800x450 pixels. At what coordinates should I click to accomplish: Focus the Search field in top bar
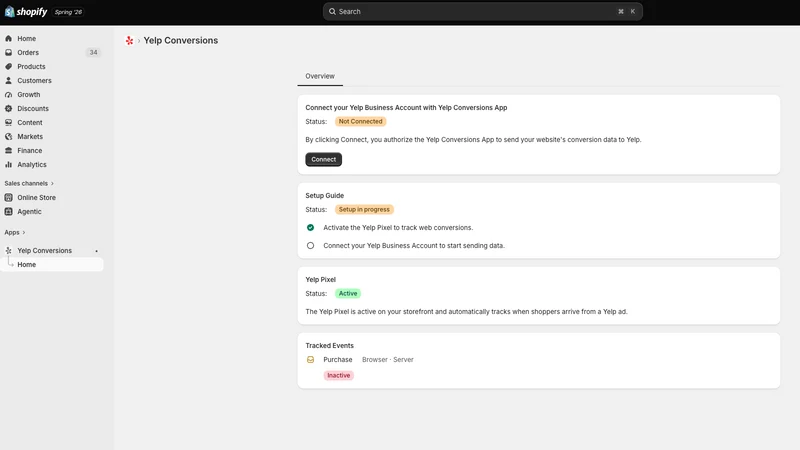click(482, 11)
